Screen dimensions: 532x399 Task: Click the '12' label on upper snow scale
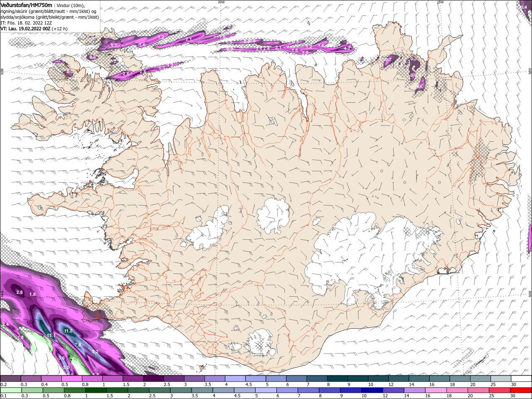pyautogui.click(x=391, y=384)
